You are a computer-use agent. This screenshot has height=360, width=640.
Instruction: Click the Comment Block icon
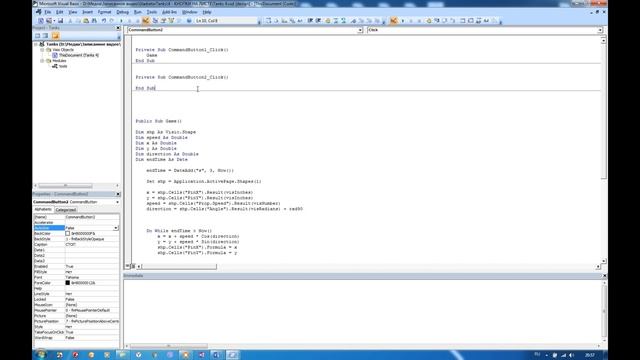coord(336,20)
